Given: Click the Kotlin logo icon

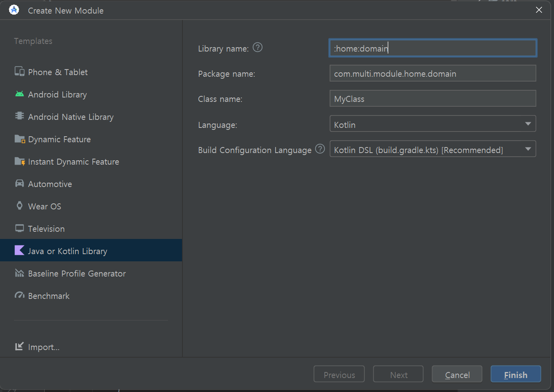Looking at the screenshot, I should point(20,250).
